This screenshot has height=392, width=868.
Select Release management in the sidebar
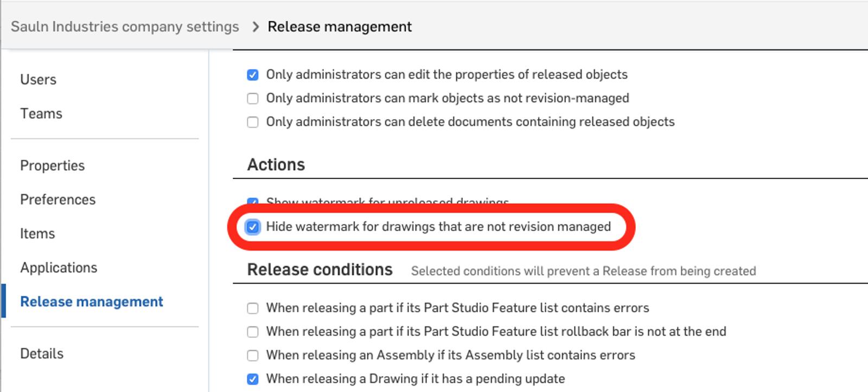coord(91,302)
